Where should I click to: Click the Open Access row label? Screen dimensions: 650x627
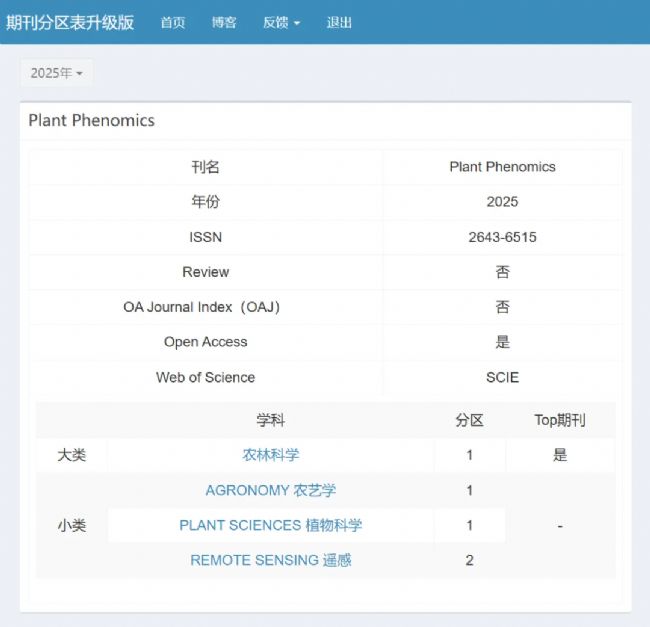coord(205,342)
